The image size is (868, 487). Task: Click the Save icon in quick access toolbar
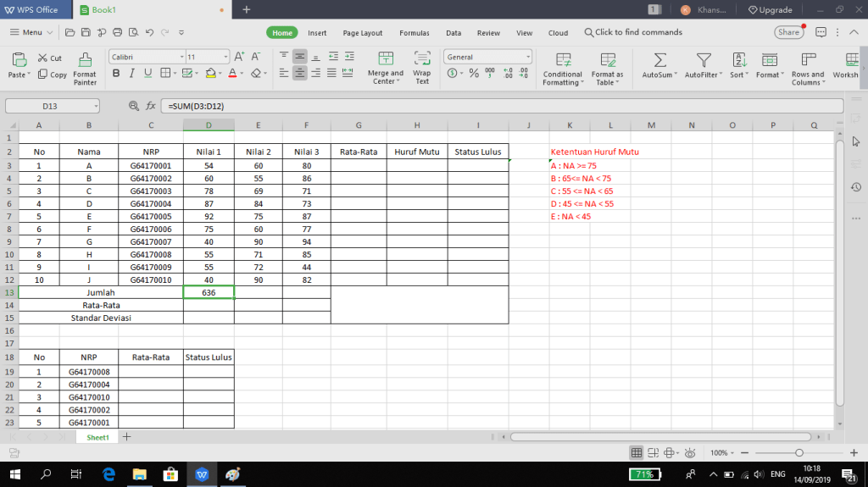point(84,32)
